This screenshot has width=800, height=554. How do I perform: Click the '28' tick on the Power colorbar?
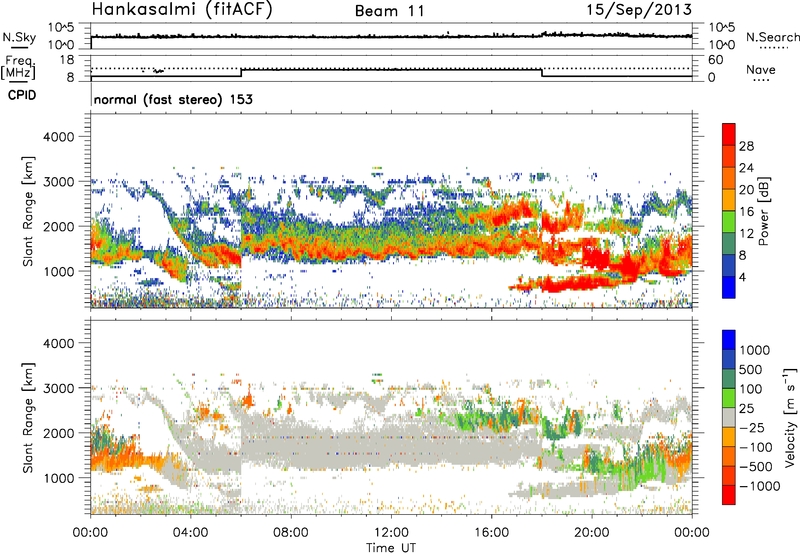point(746,146)
